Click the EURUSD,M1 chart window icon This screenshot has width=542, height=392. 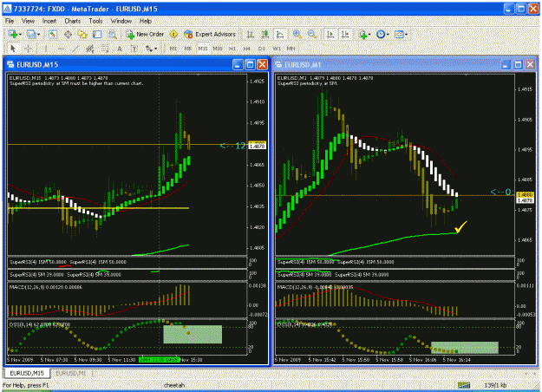click(x=278, y=65)
